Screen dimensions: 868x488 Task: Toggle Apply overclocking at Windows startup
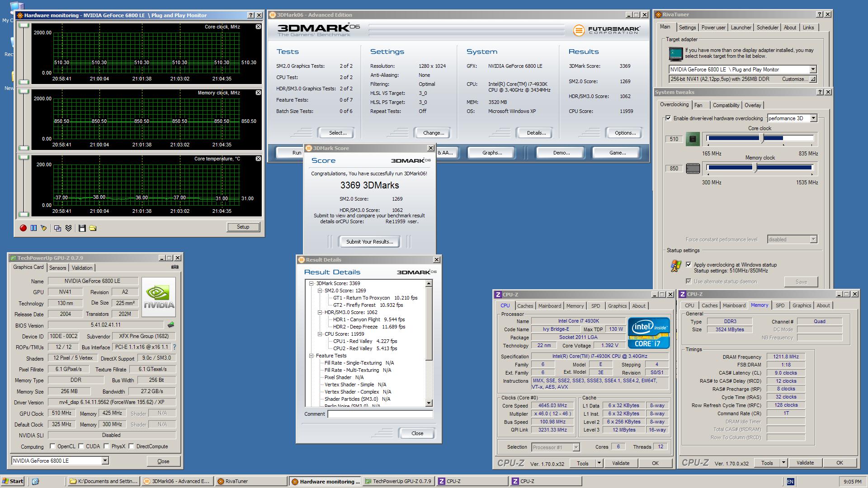(x=689, y=265)
